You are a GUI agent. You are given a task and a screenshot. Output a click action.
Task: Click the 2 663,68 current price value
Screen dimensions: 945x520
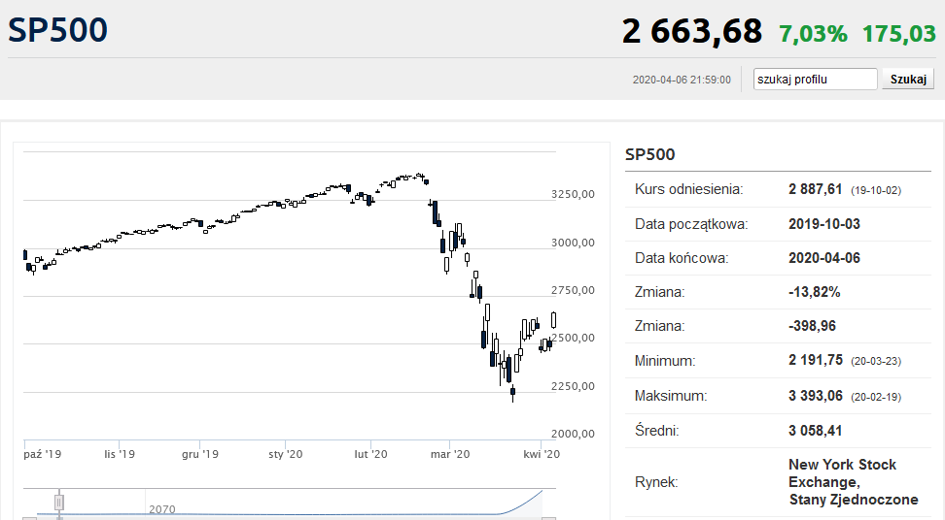pos(692,32)
